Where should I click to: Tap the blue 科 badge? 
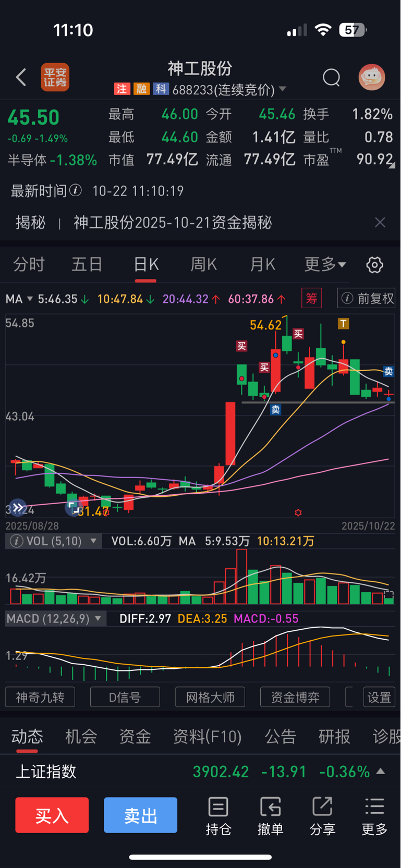coord(161,89)
